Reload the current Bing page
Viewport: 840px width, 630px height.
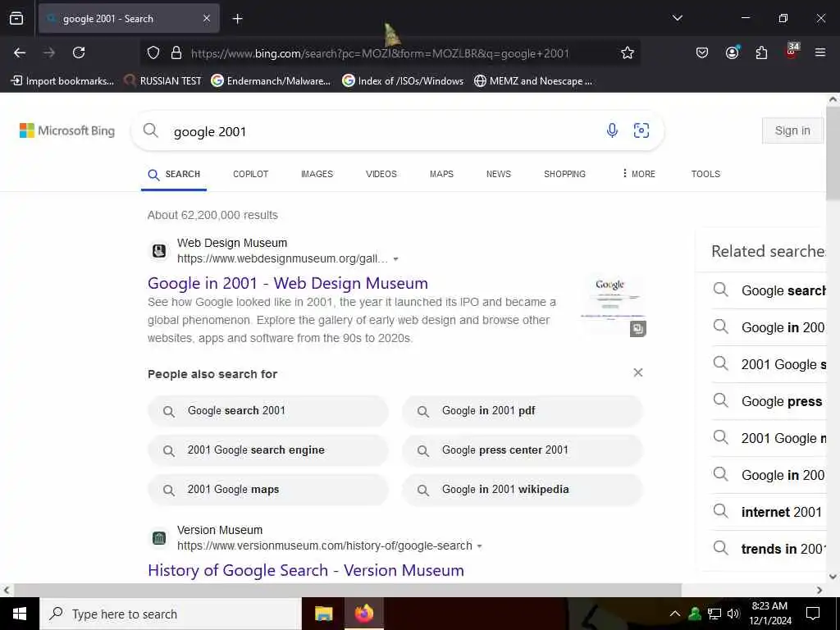click(x=79, y=52)
